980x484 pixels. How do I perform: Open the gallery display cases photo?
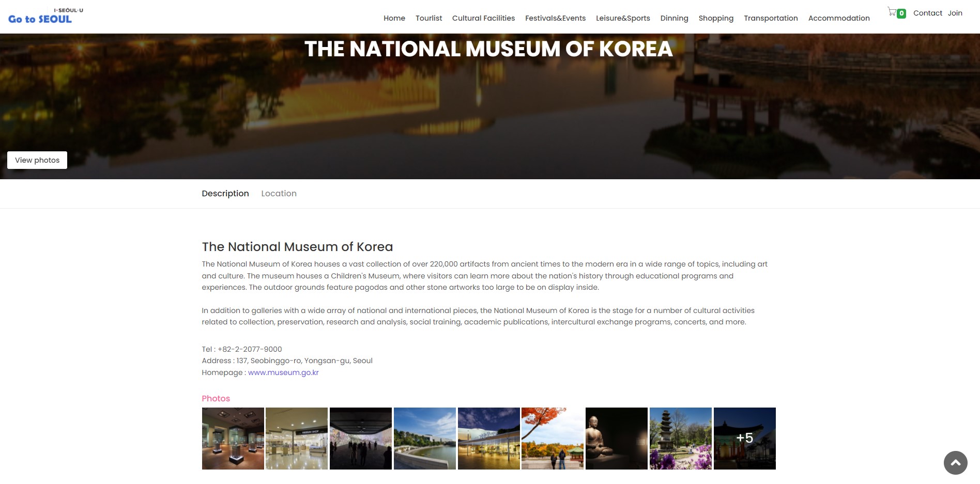233,439
